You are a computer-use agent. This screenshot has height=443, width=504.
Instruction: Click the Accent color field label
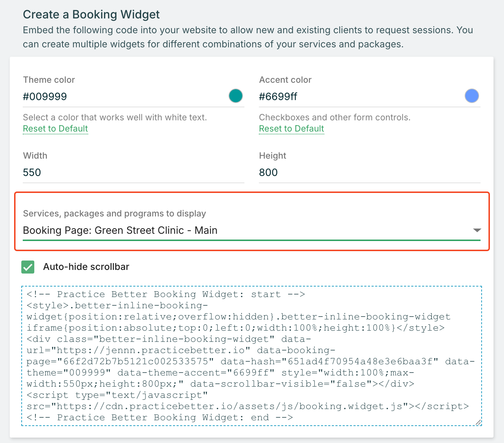[x=285, y=80]
